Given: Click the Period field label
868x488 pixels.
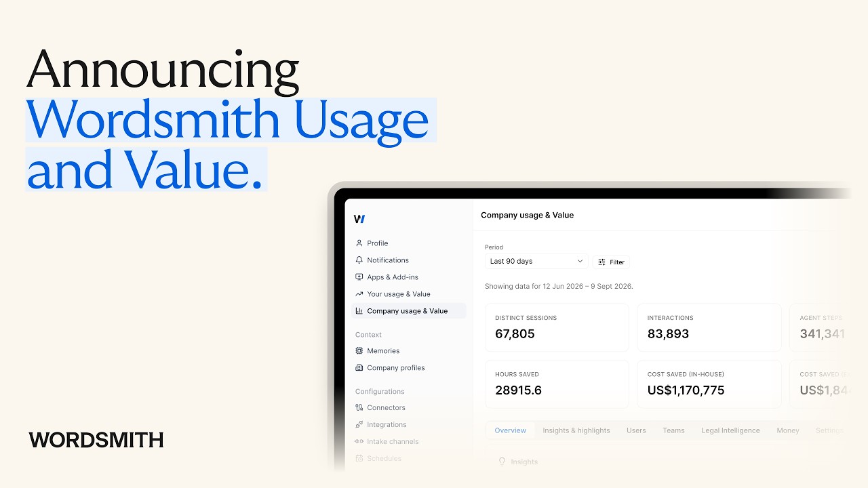Looking at the screenshot, I should [x=494, y=247].
